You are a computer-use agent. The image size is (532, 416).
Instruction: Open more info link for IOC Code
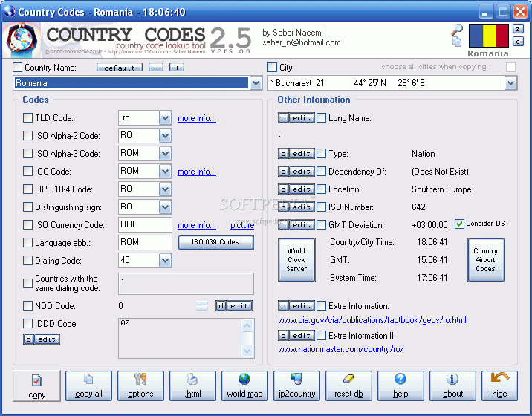tap(197, 172)
